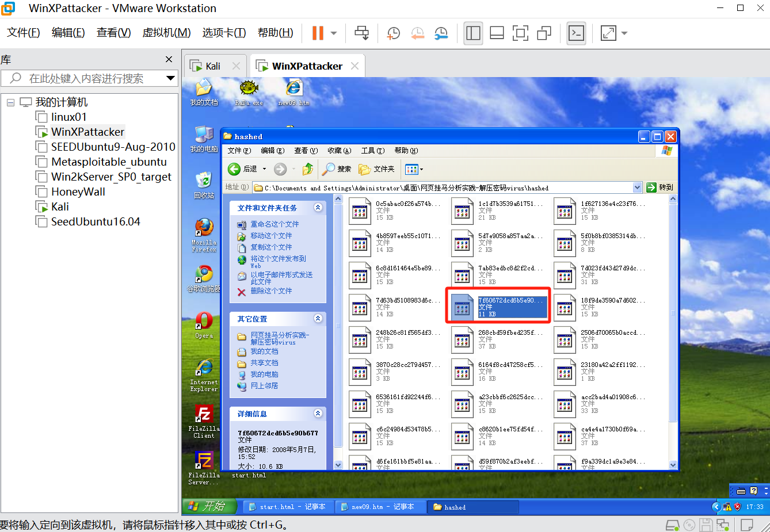Open the VMware 虚拟机(M) menu
Image resolution: width=770 pixels, height=532 pixels.
[167, 33]
